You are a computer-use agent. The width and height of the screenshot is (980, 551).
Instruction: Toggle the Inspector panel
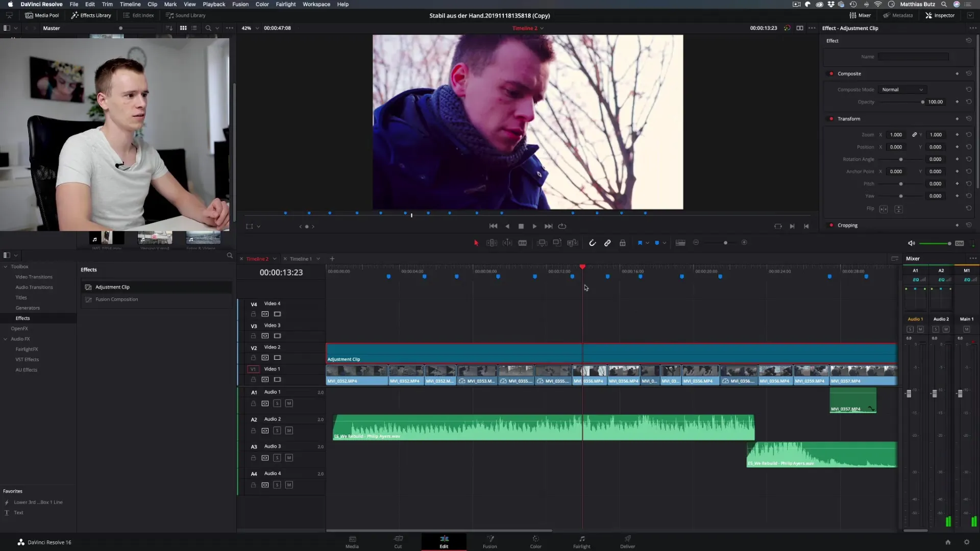[x=940, y=15]
